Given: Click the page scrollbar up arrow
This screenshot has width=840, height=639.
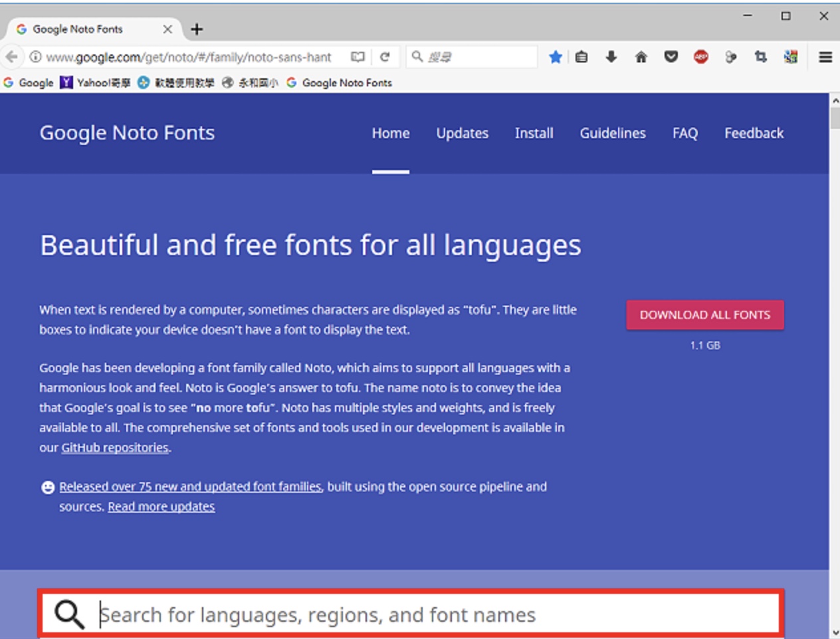Looking at the screenshot, I should [835, 100].
